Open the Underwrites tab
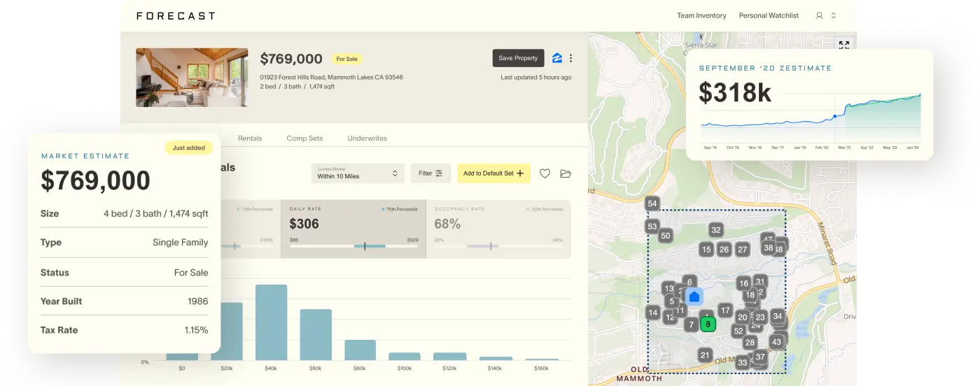The image size is (980, 386). pyautogui.click(x=367, y=138)
